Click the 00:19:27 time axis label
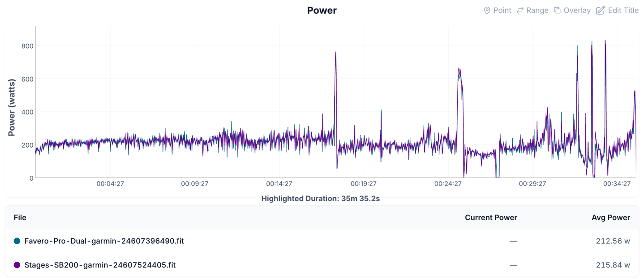The height and width of the screenshot is (280, 644). pos(364,184)
